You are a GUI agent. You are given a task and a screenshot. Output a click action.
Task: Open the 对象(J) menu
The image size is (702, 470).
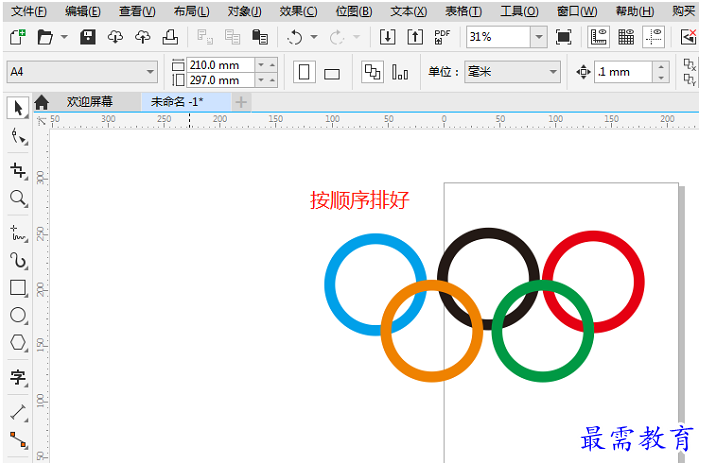point(244,11)
